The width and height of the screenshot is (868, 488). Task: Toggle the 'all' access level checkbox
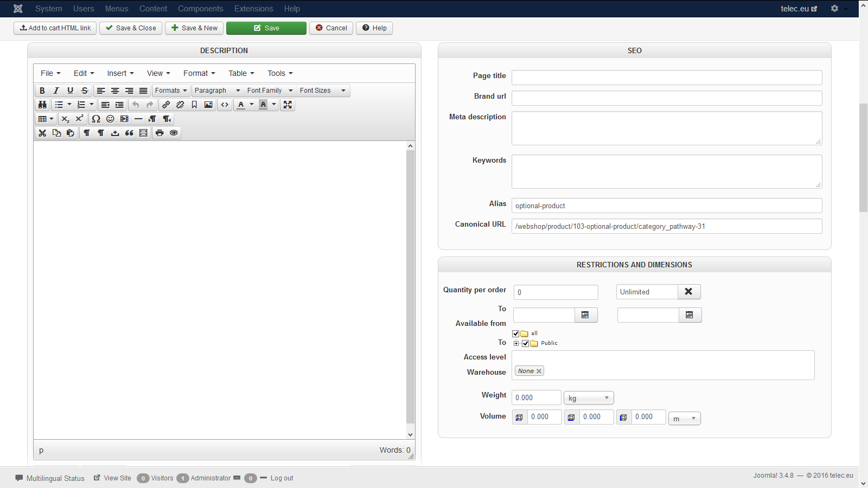click(x=516, y=333)
